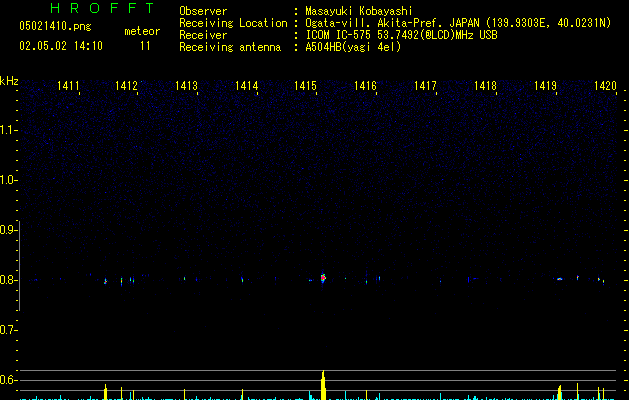Click time axis label 1411

[x=68, y=86]
